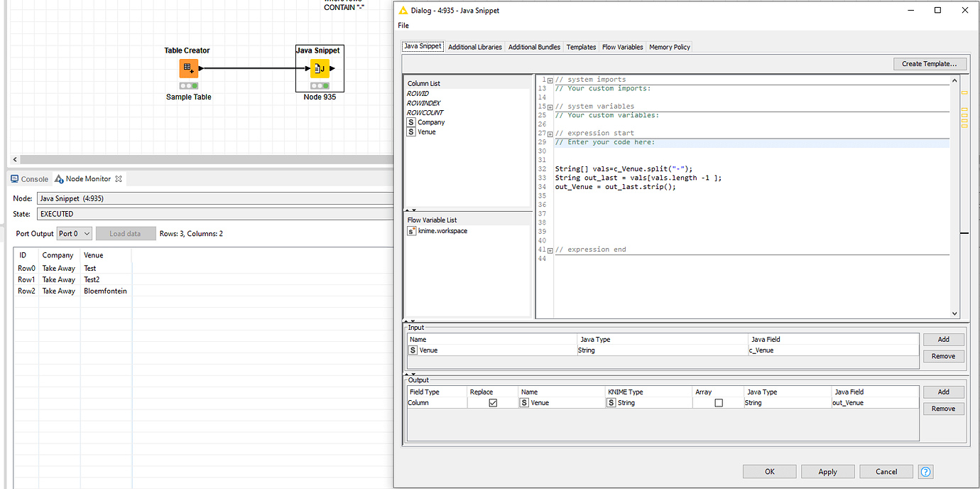
Task: Select the knime.workspace flow variable icon
Action: click(x=410, y=230)
